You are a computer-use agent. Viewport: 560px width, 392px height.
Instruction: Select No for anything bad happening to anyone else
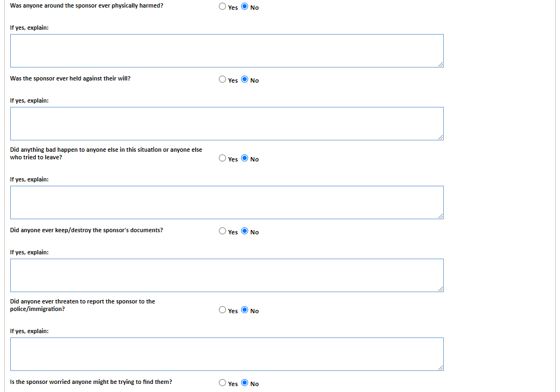click(245, 158)
